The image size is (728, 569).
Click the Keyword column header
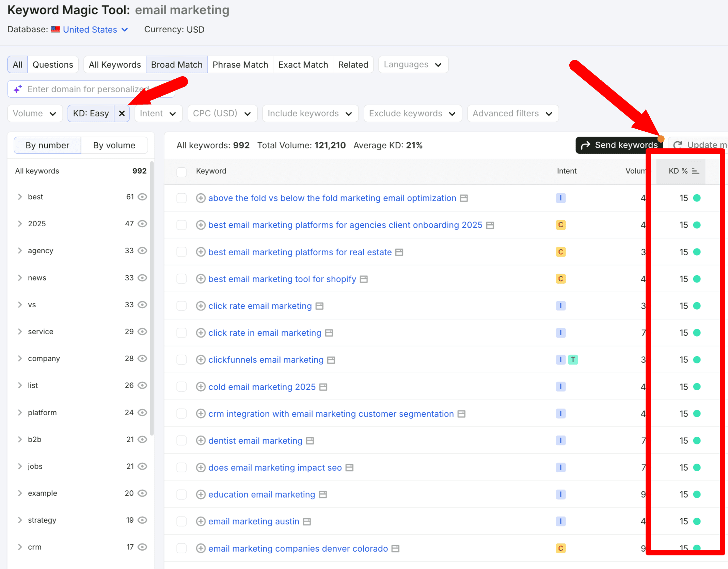[211, 171]
